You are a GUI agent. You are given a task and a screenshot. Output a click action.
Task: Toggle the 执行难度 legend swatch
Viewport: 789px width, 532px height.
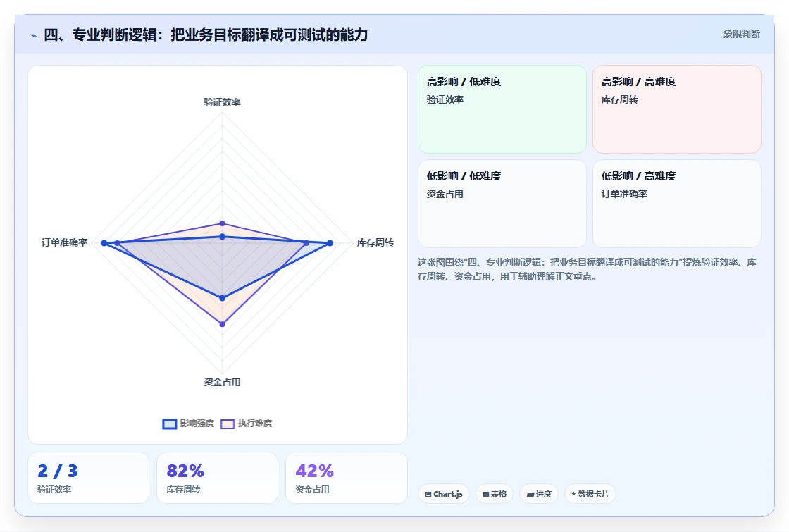coord(228,423)
